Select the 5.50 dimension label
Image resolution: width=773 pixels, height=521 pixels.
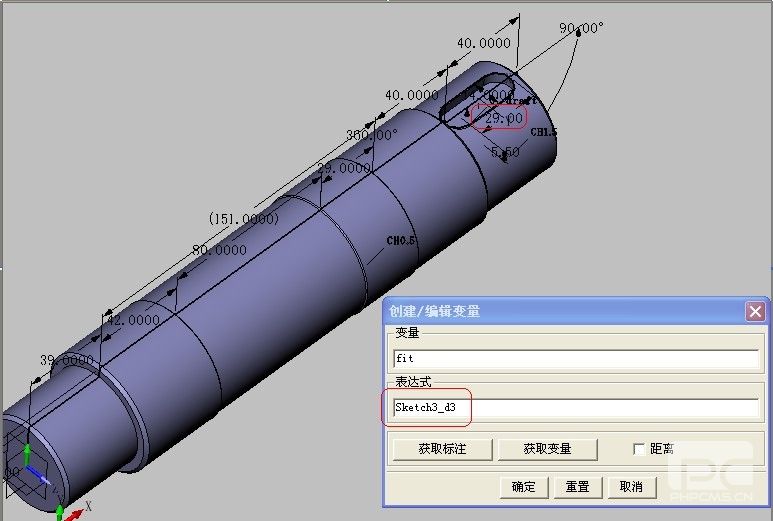point(505,152)
